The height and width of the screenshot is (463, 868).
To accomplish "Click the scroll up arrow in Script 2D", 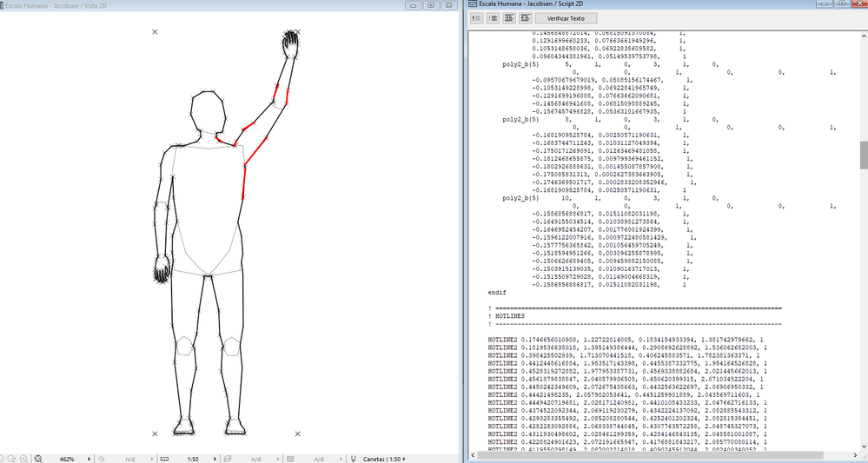I will tap(864, 36).
